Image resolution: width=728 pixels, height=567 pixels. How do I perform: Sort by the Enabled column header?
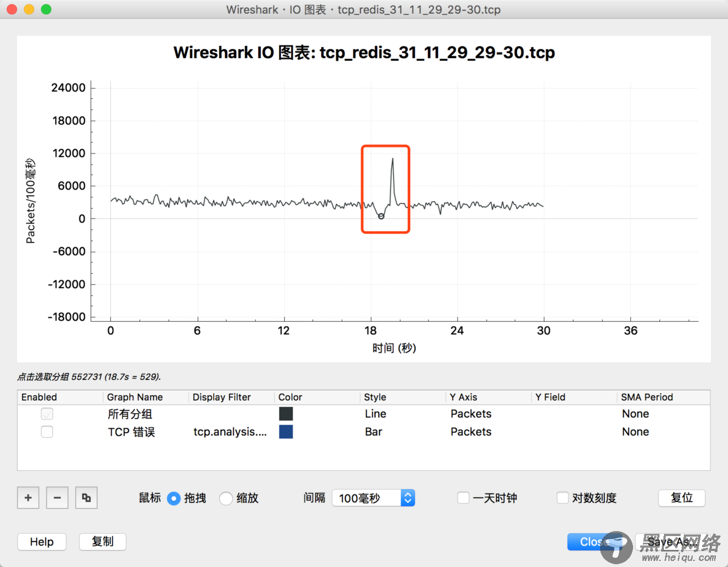[x=60, y=397]
